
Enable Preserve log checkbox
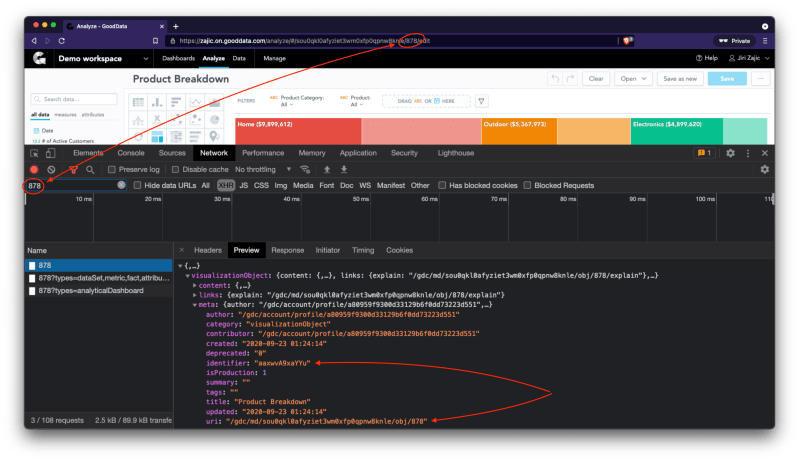pyautogui.click(x=112, y=169)
